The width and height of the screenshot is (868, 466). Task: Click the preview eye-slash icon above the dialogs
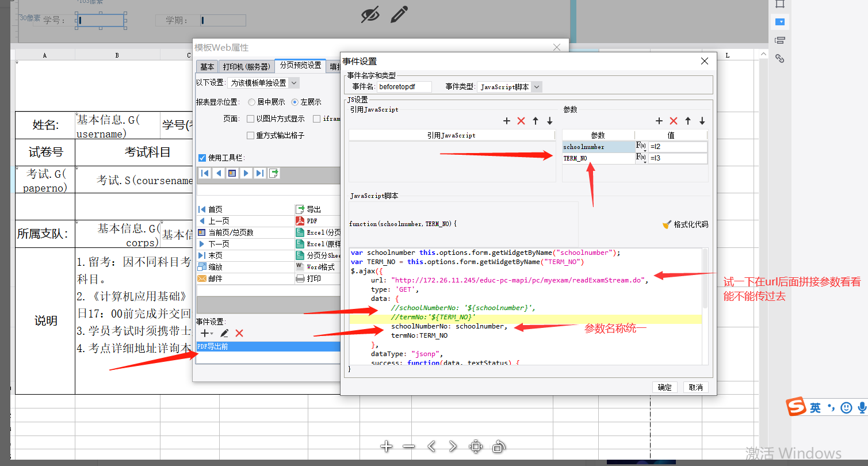(370, 14)
